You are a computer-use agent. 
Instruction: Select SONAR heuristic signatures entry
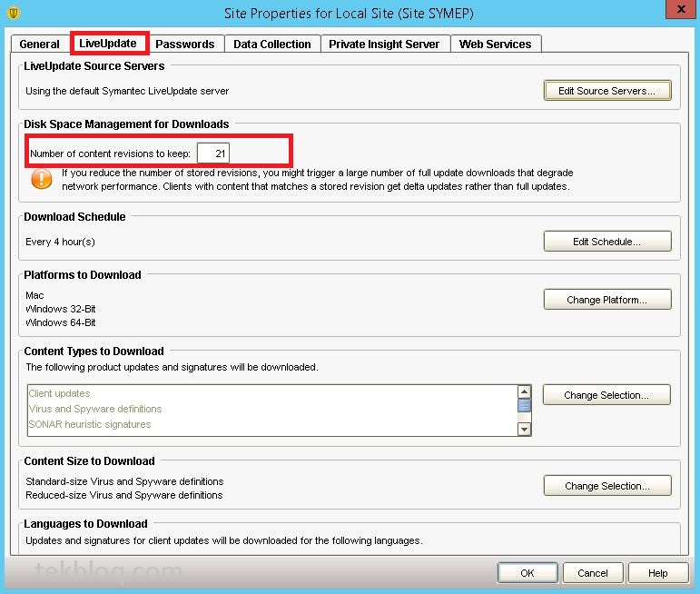[90, 424]
